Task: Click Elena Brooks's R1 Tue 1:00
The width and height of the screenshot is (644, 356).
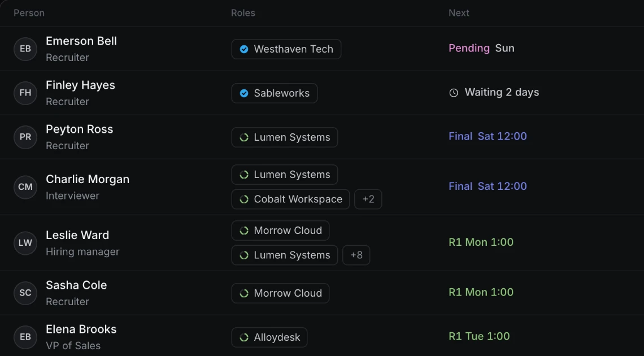Action: 479,336
